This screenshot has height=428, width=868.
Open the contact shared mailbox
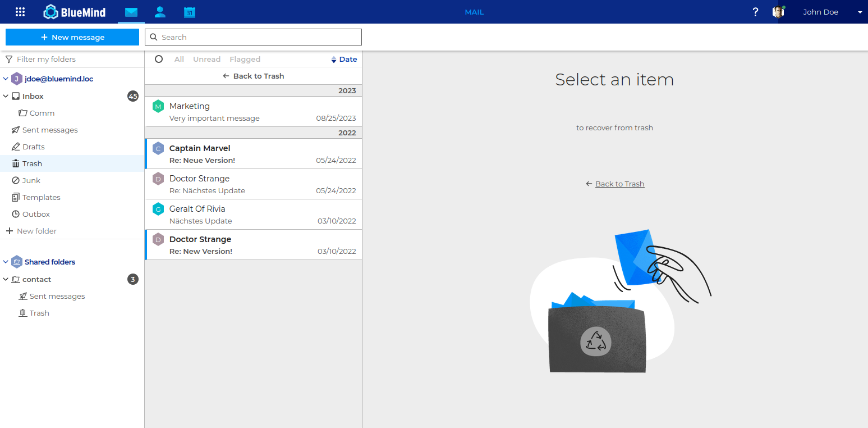click(x=36, y=279)
